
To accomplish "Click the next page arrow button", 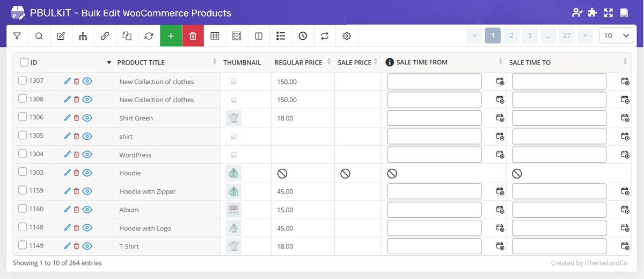I will coord(584,36).
